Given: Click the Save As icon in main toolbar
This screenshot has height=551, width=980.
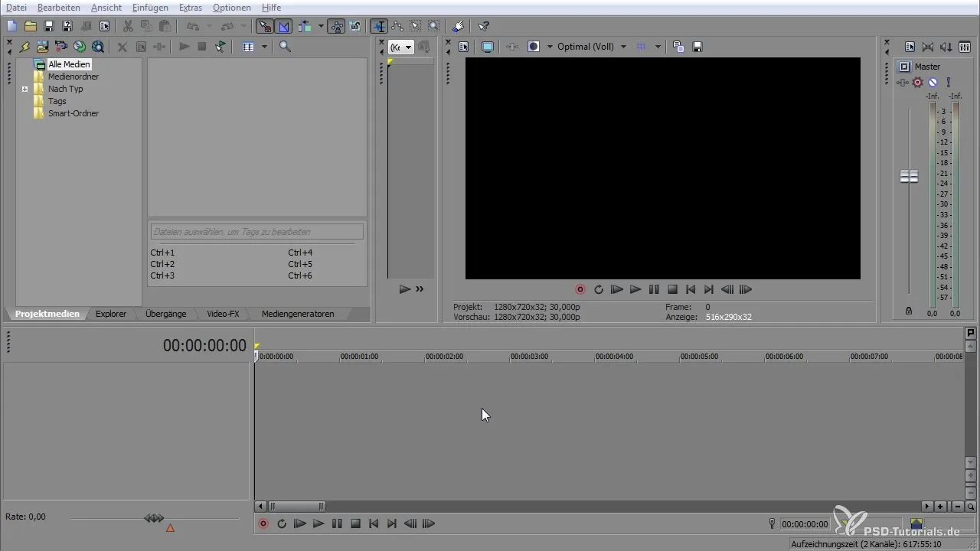Looking at the screenshot, I should pyautogui.click(x=67, y=26).
